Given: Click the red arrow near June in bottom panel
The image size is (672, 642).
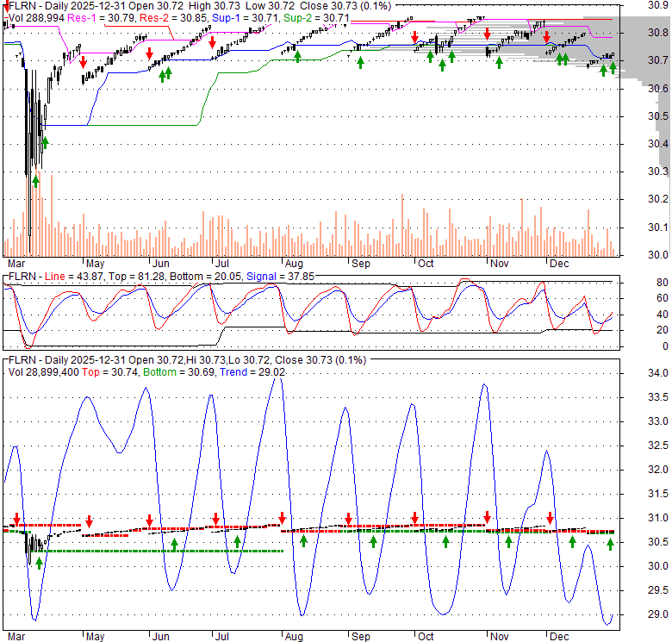Looking at the screenshot, I should click(x=149, y=520).
